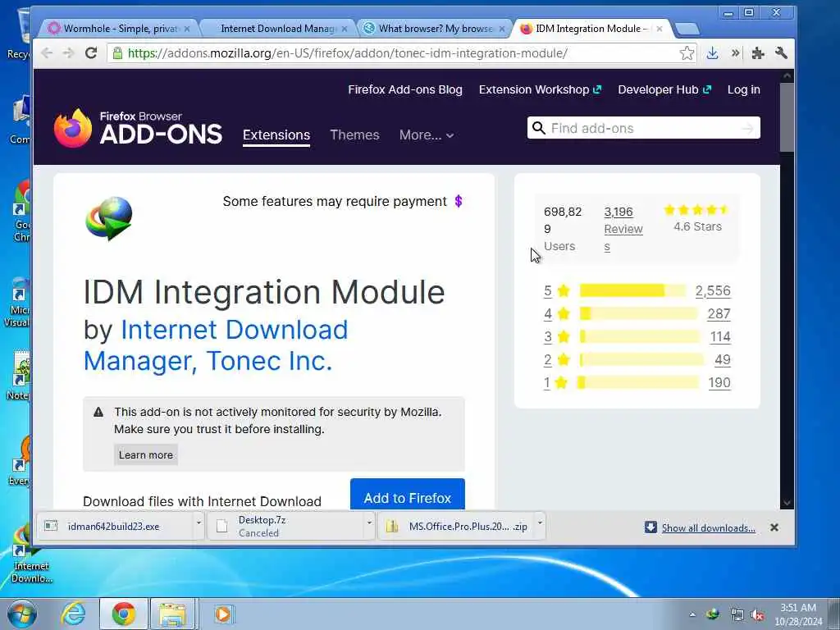Click the purple dollar payment icon
Screen dimensions: 840x630
click(458, 202)
